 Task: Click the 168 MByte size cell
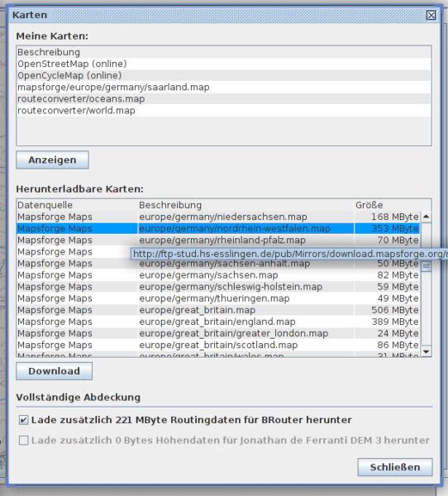[x=388, y=217]
